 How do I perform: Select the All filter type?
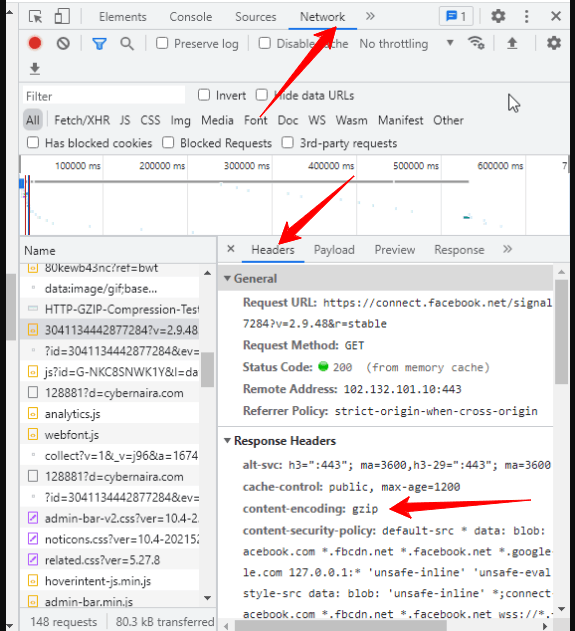pyautogui.click(x=33, y=120)
